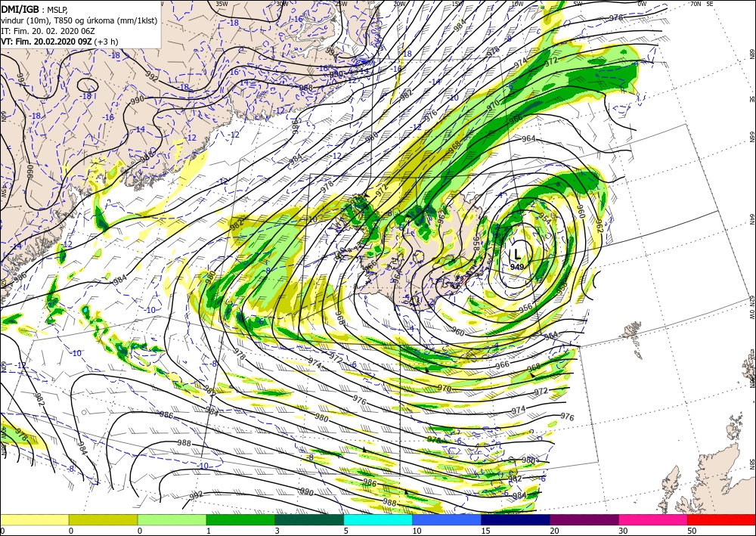The width and height of the screenshot is (756, 536).
Task: Click the legend scale value "30"
Action: (x=623, y=531)
